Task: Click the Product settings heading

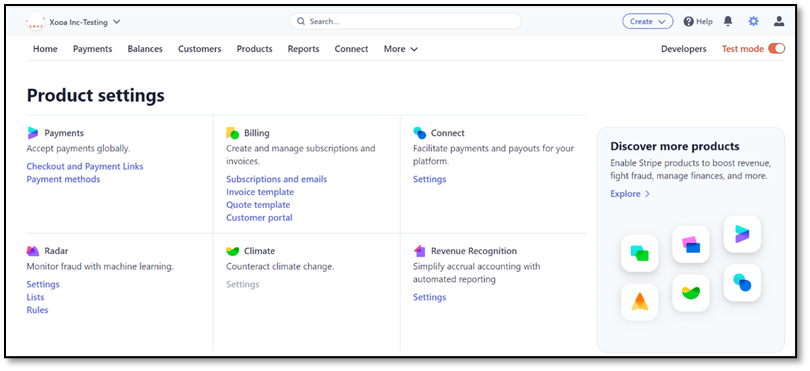Action: pos(96,96)
